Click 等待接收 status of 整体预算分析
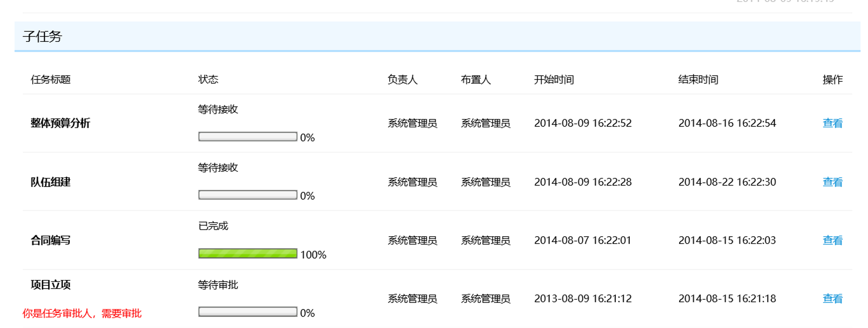 tap(218, 109)
